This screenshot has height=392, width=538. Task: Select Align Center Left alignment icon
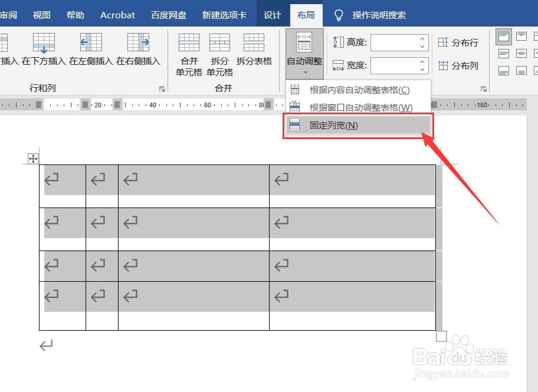point(504,54)
